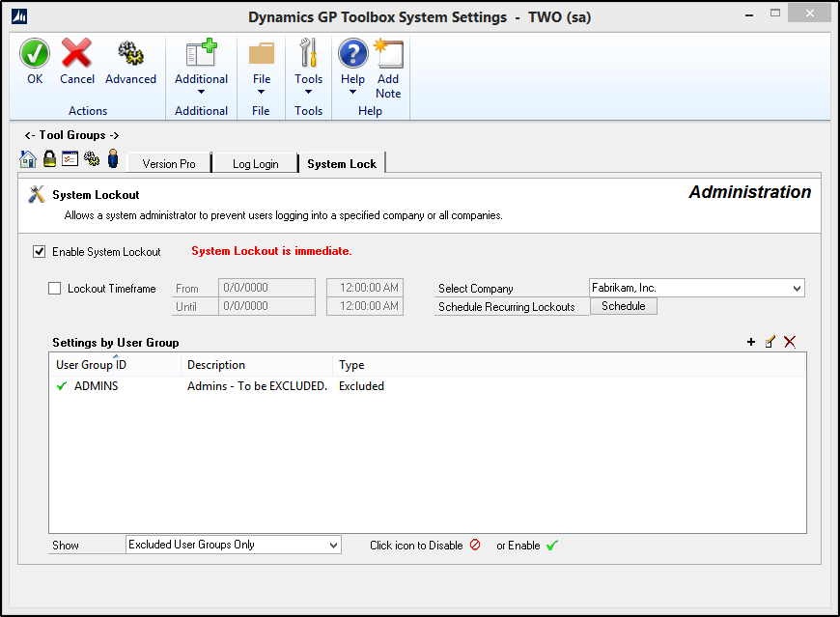This screenshot has width=840, height=617.
Task: Add a user group with plus icon
Action: [x=751, y=342]
